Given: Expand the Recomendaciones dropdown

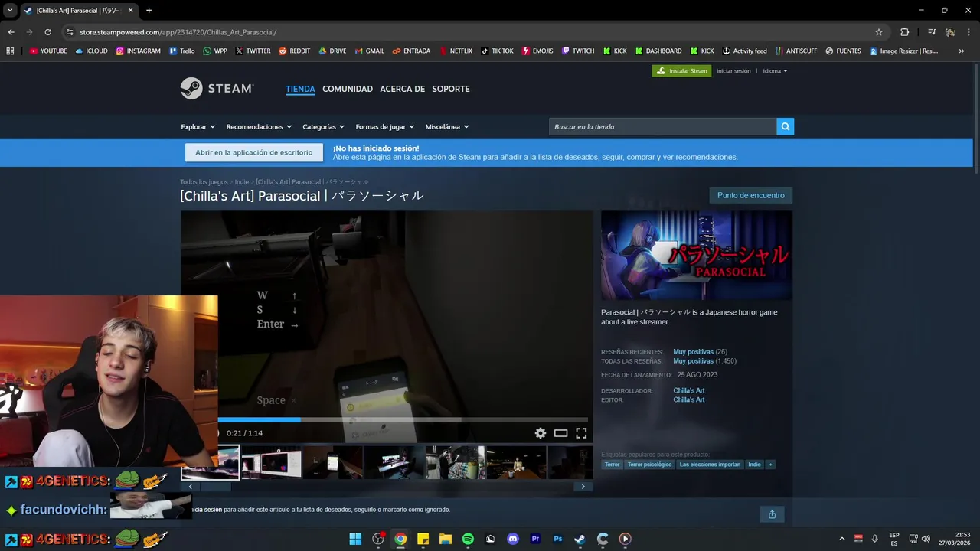Looking at the screenshot, I should tap(259, 127).
